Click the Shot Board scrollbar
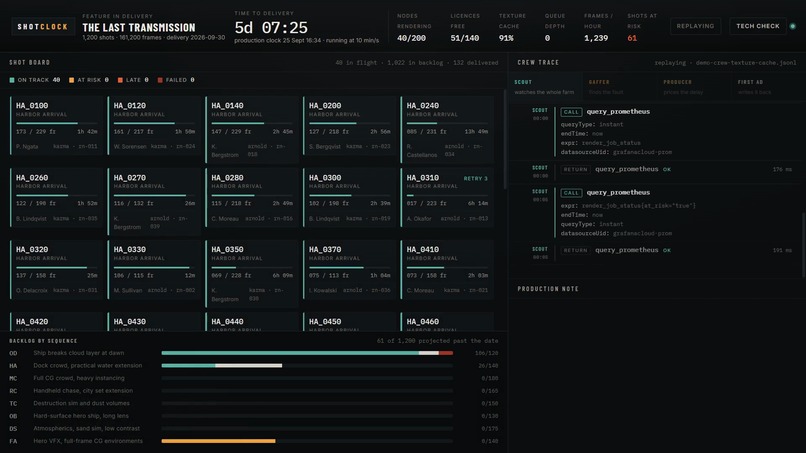The height and width of the screenshot is (453, 806). [x=505, y=139]
